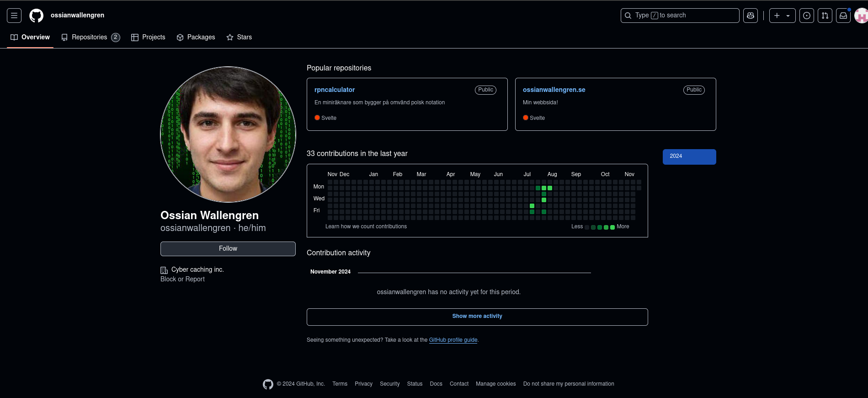Open the Projects tab

[x=148, y=37]
